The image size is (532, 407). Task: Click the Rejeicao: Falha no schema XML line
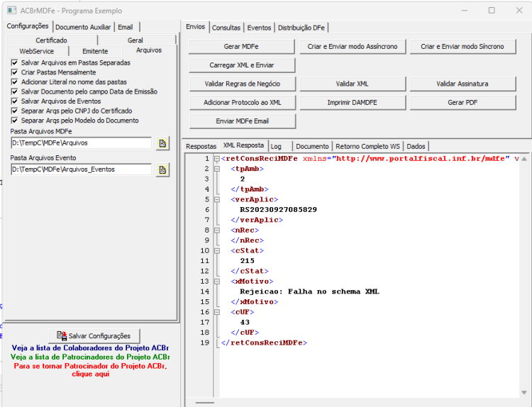coord(309,291)
